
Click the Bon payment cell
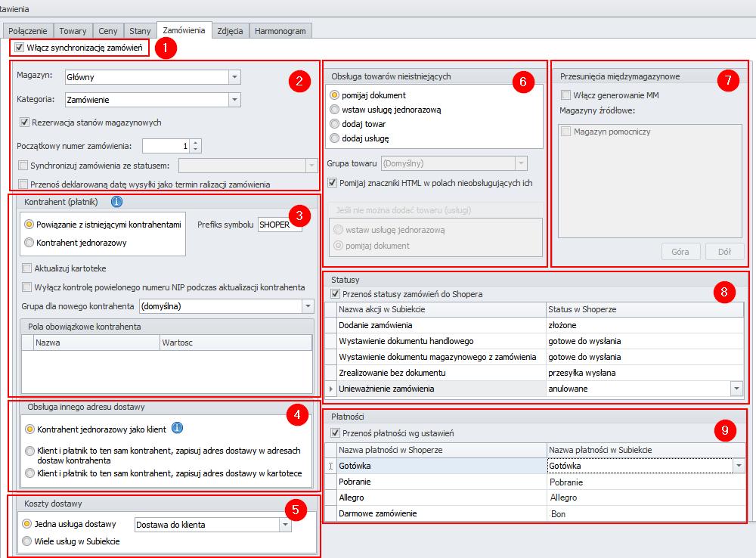pyautogui.click(x=646, y=513)
